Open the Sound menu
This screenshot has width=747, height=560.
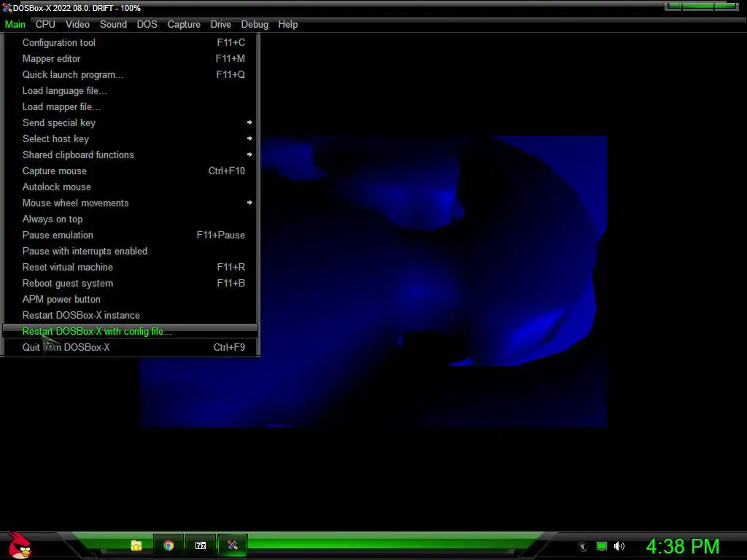pos(113,24)
